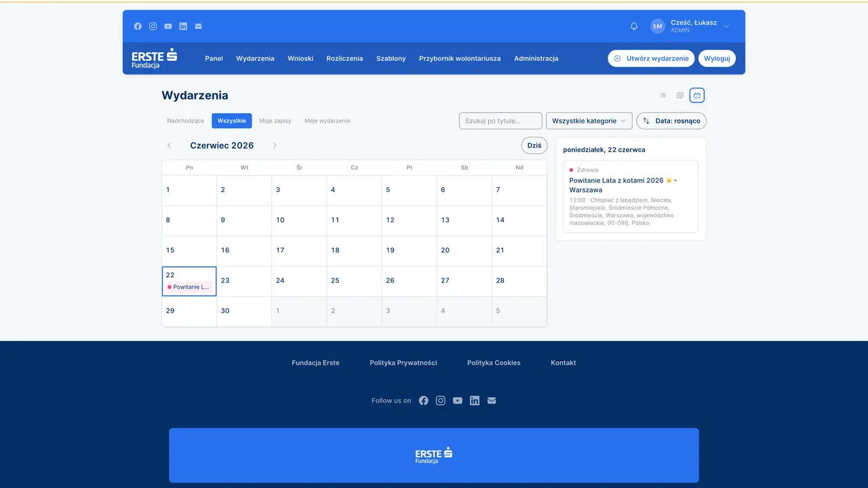Click poniedziałek, 22 czerwca heading
The image size is (868, 488).
click(x=604, y=150)
